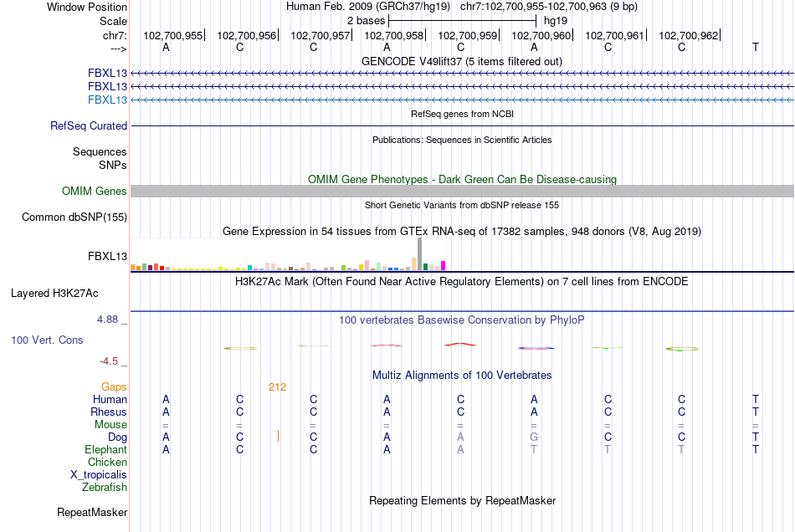Click the chr7: base position label
The height and width of the screenshot is (532, 795).
pyautogui.click(x=115, y=35)
